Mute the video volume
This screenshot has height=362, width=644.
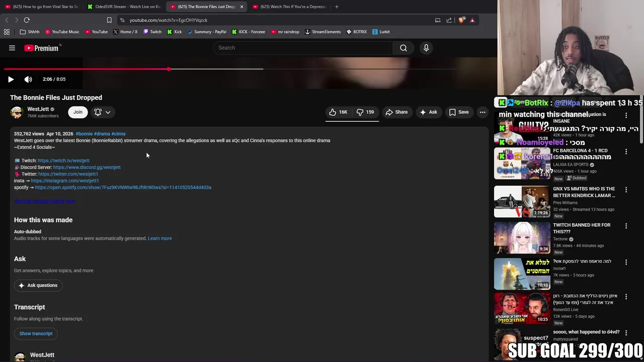click(28, 79)
